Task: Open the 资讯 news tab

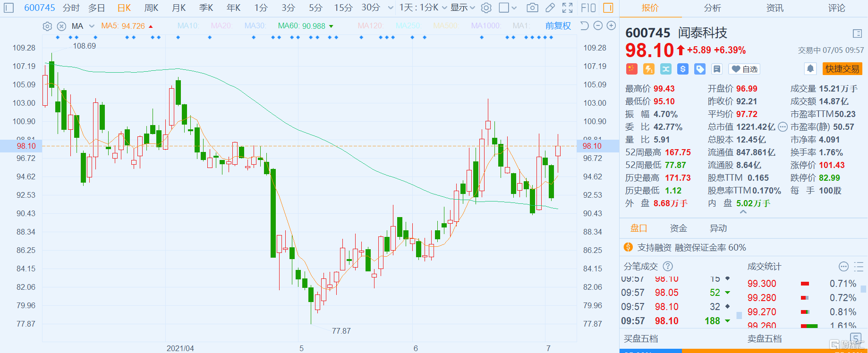Action: (774, 8)
